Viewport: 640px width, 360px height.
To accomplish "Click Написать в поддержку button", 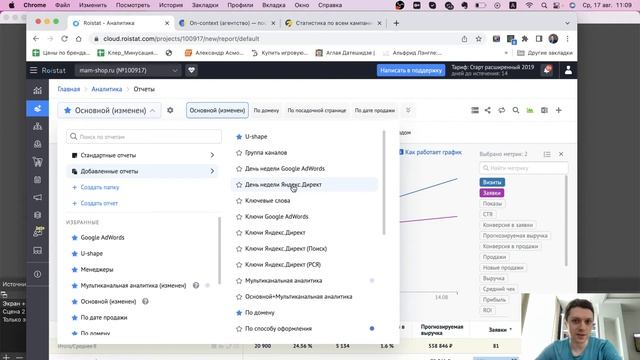I will coord(411,70).
